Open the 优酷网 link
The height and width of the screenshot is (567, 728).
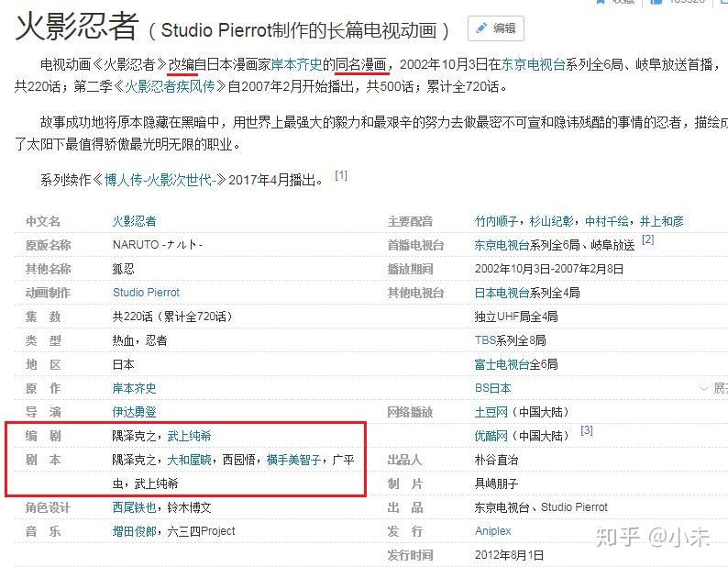pos(491,436)
